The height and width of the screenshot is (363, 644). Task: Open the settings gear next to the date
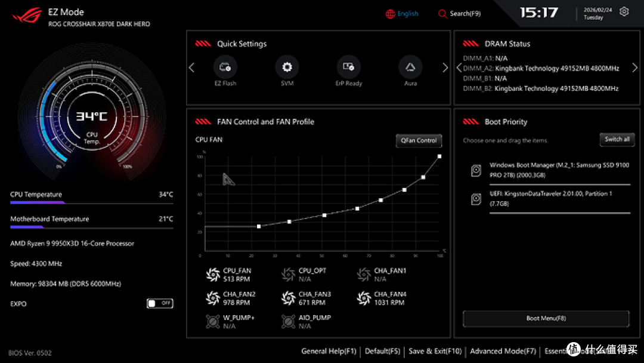(624, 12)
